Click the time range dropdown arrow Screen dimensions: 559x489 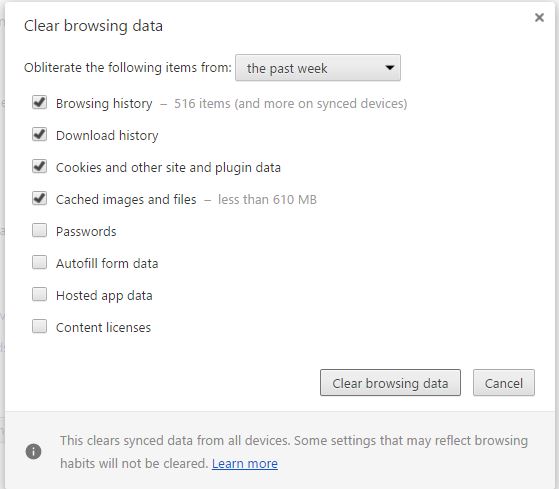click(x=390, y=67)
